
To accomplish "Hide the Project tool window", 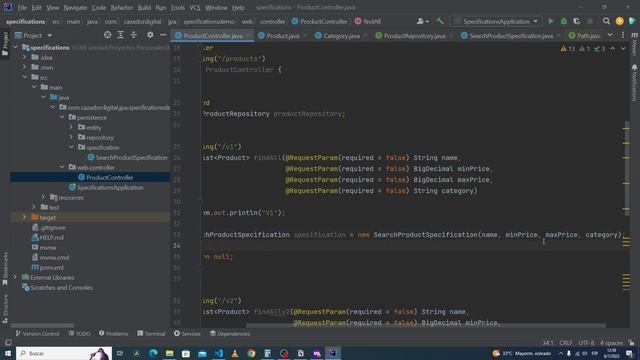I will tap(163, 35).
